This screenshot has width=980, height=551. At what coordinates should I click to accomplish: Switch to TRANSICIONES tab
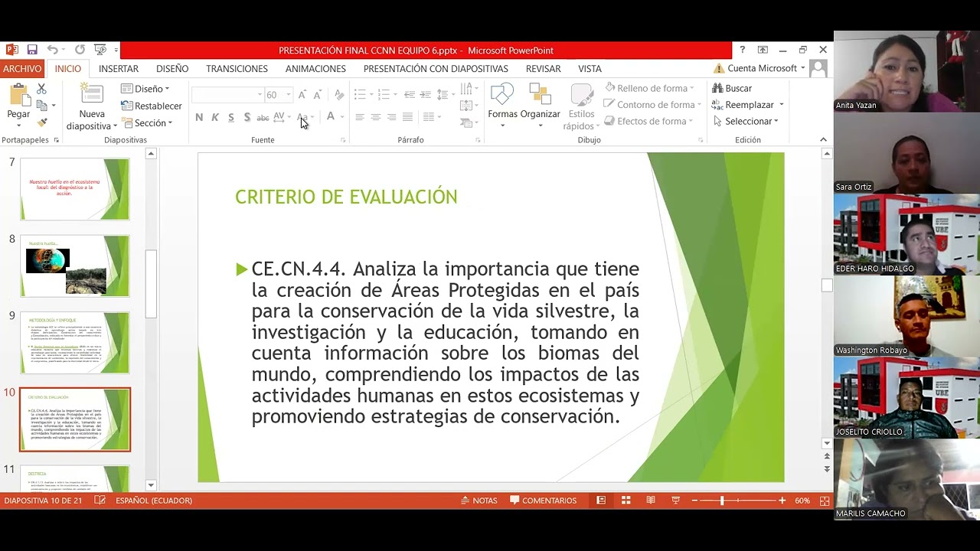(237, 68)
